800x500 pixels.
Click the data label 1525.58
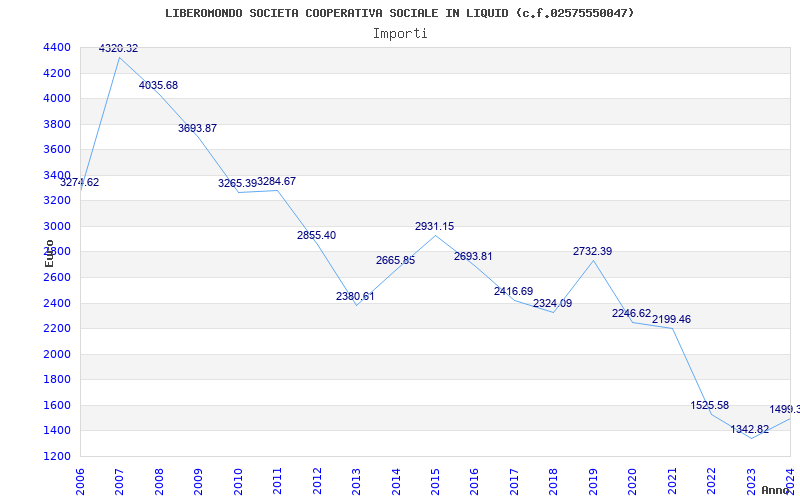[x=710, y=405]
